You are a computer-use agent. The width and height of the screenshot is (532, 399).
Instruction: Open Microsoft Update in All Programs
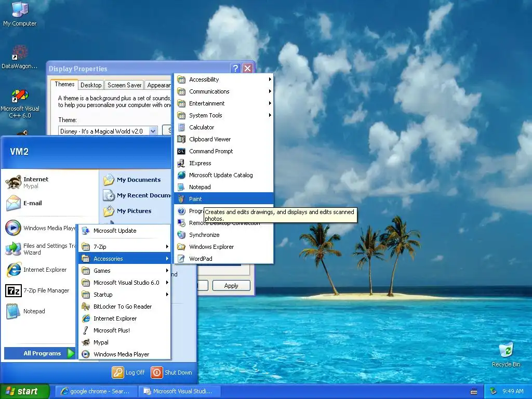coord(125,231)
